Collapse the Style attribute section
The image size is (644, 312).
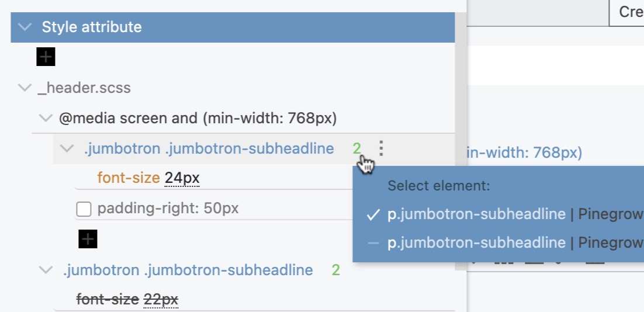tap(25, 27)
